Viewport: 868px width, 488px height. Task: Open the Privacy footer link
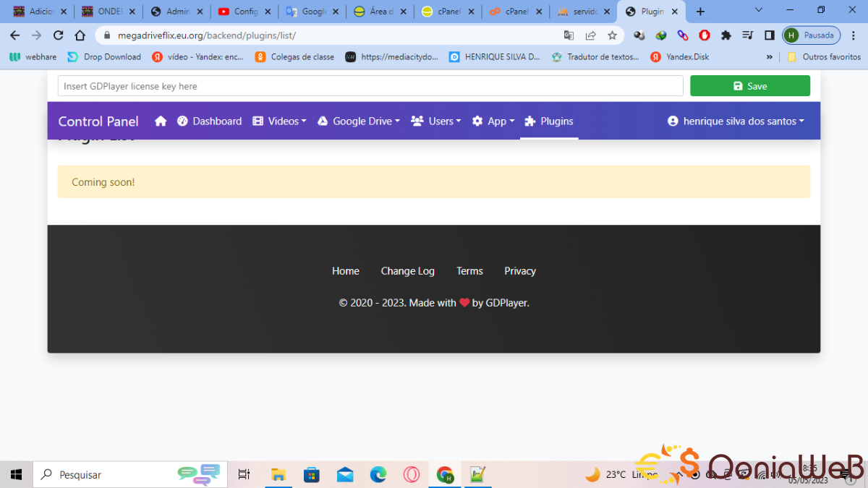[520, 271]
